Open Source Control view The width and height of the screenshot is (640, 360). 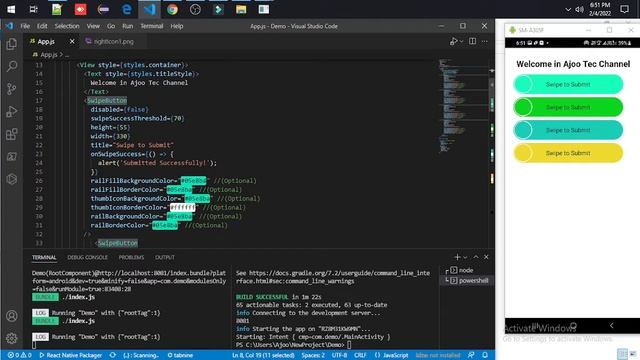(12, 89)
